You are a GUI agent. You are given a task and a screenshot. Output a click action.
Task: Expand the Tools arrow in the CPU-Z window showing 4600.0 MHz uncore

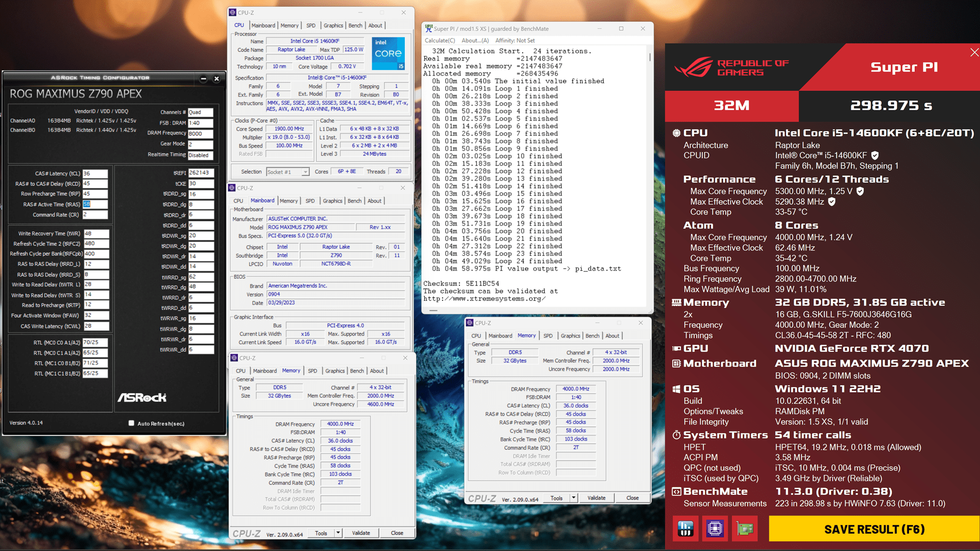click(338, 533)
